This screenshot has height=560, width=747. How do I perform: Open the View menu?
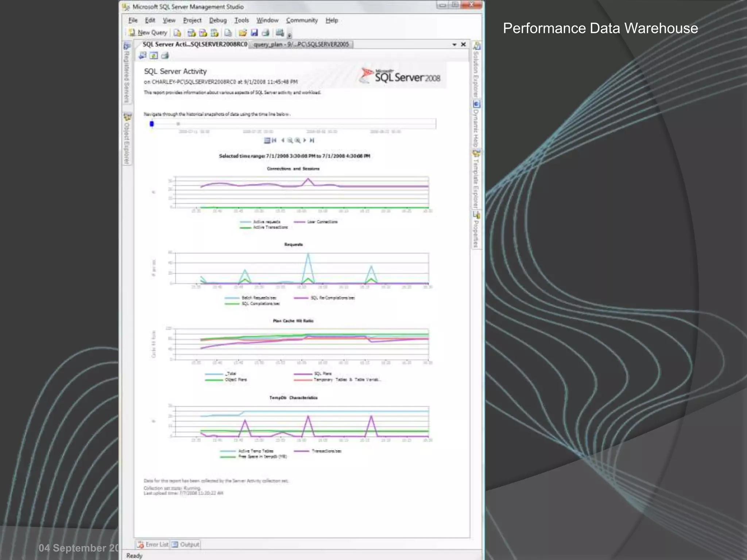(169, 20)
